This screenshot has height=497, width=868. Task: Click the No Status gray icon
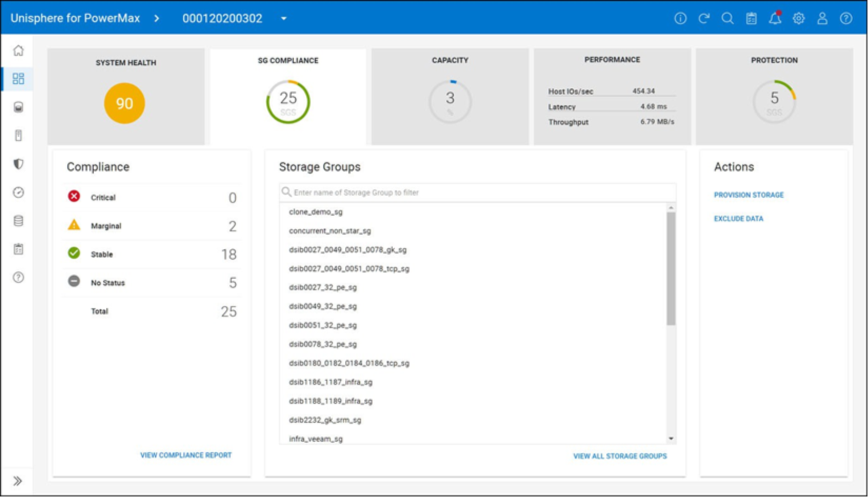point(74,281)
